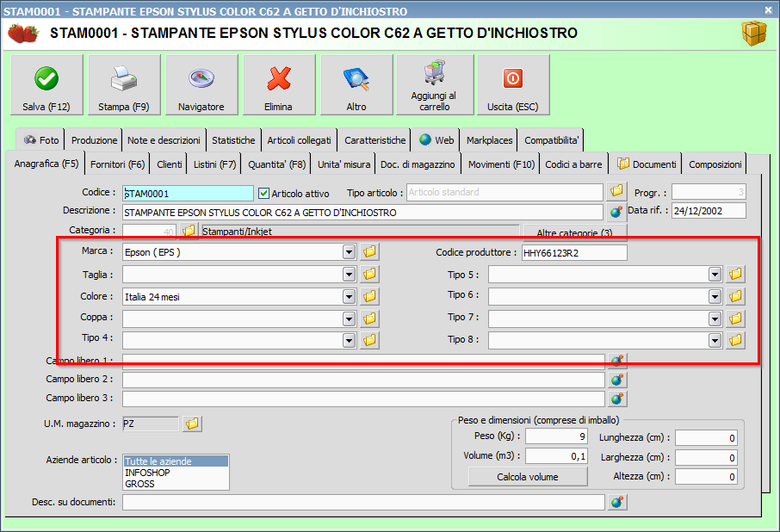Switch to the Foto tab
This screenshot has height=532, width=780.
pos(40,140)
